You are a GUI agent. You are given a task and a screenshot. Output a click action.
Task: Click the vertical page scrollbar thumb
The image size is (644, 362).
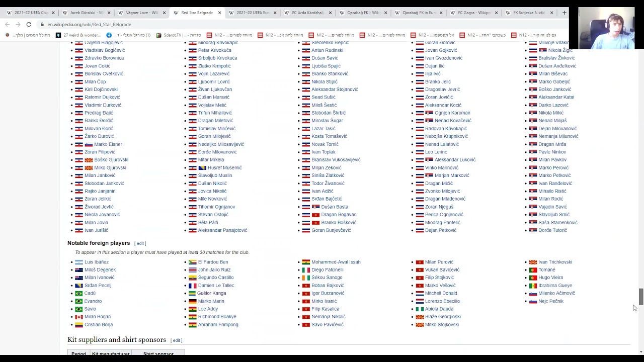point(640,297)
